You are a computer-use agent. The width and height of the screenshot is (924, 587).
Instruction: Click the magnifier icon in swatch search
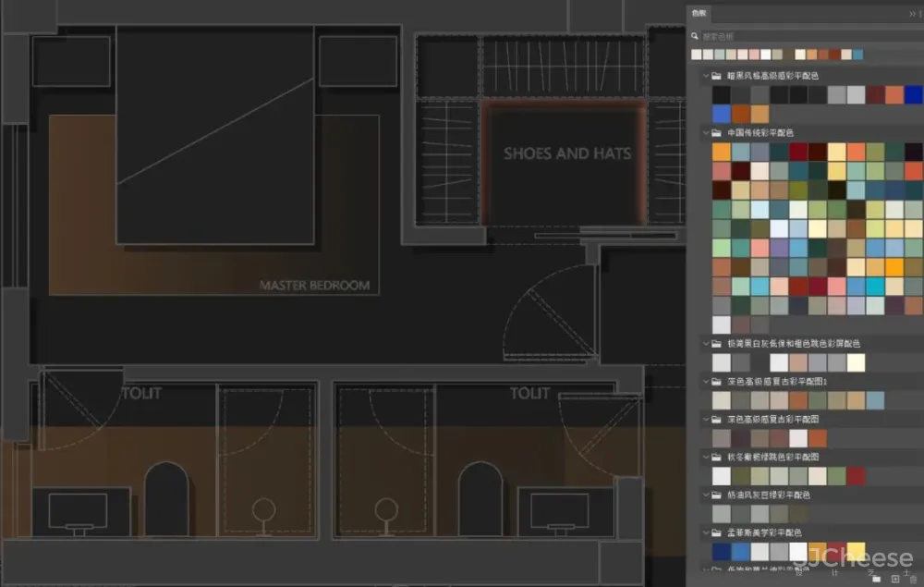(695, 36)
